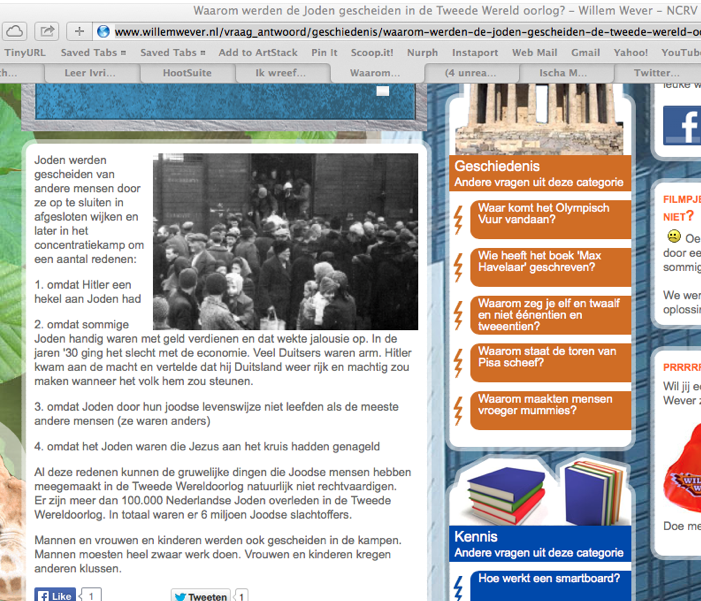Image resolution: width=701 pixels, height=601 pixels.
Task: Open 'Waar komt het Olympisch Vuur vandaan?' question
Action: 551,219
